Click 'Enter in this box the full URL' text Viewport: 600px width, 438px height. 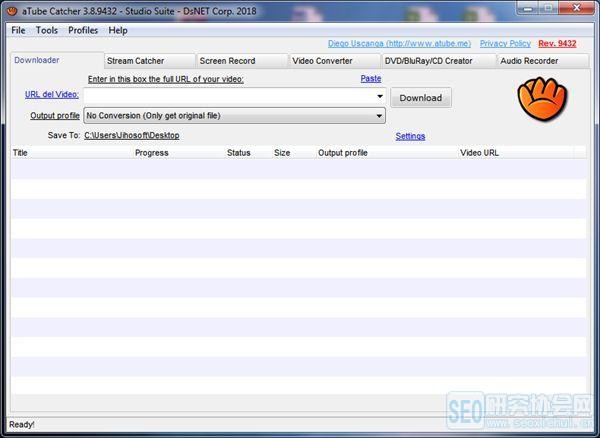click(166, 79)
